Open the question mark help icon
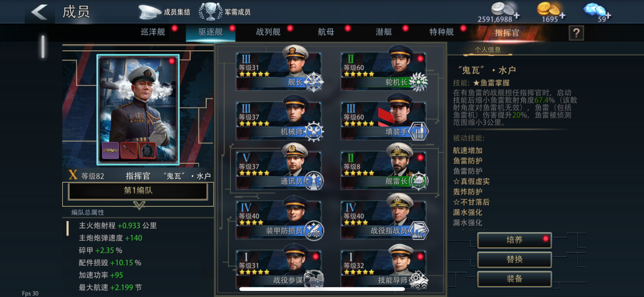 click(x=576, y=33)
